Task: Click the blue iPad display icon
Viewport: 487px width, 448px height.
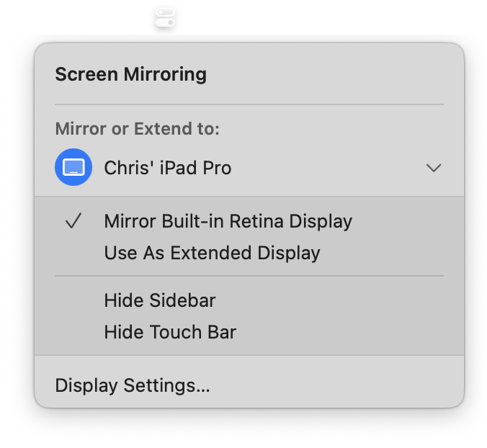Action: click(73, 168)
